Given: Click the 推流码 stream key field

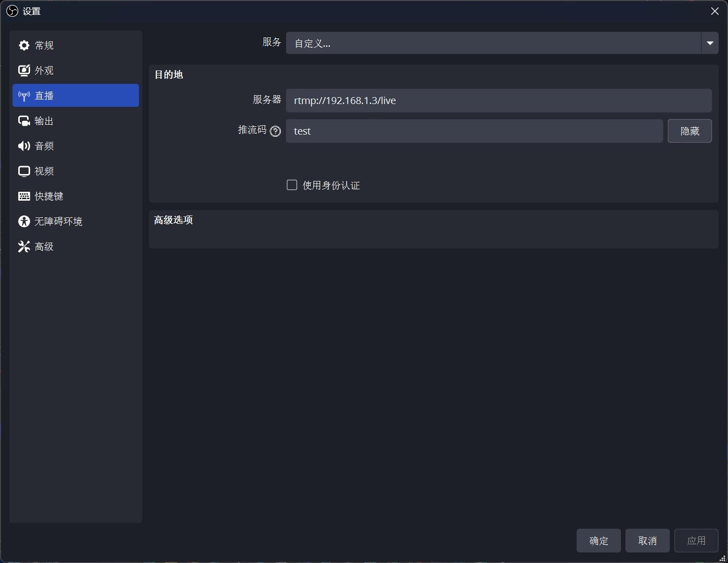Looking at the screenshot, I should tap(474, 131).
